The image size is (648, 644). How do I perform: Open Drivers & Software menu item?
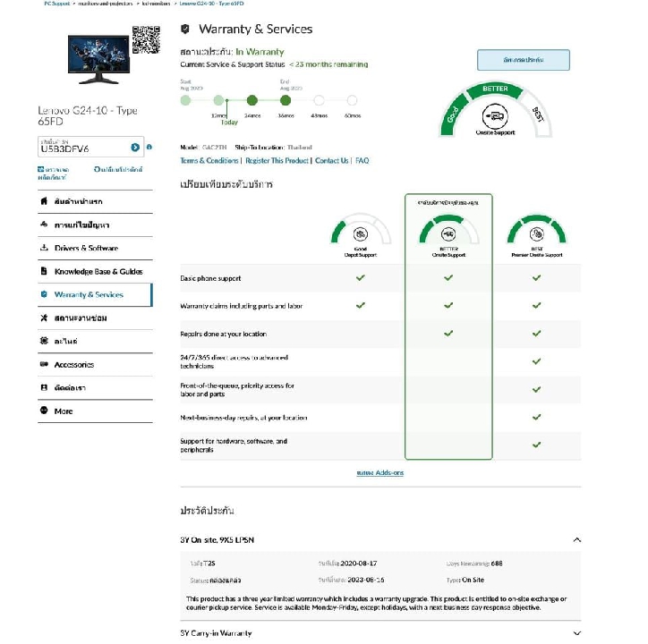[95, 249]
